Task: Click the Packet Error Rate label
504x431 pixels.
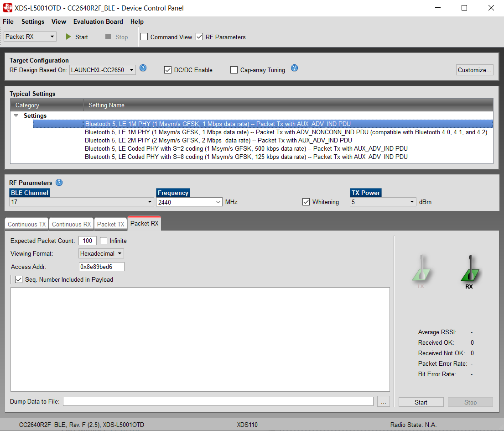Action: (442, 363)
